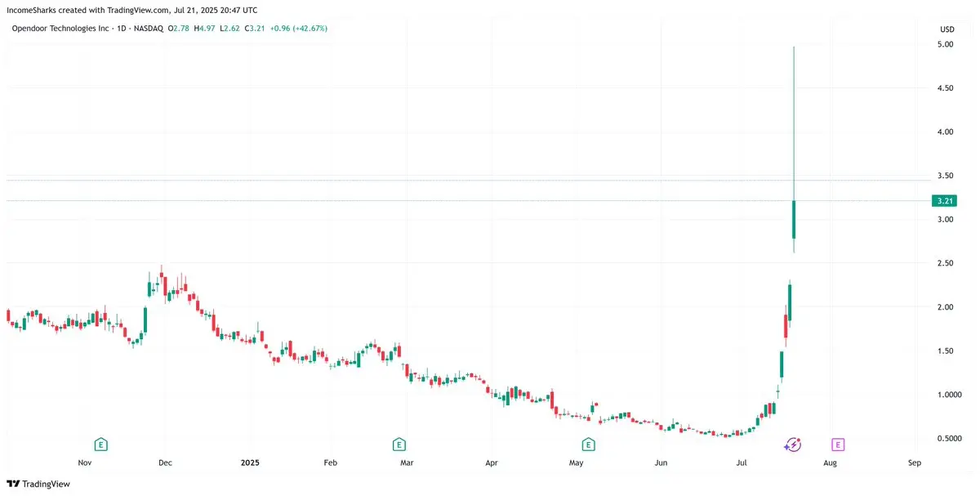Click the 3.50 price axis label
The height and width of the screenshot is (496, 980).
[947, 176]
